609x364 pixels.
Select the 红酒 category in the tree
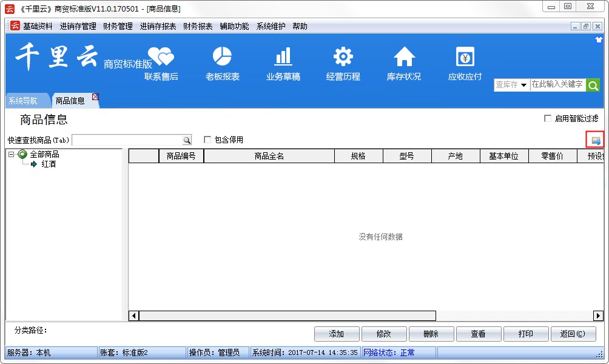pyautogui.click(x=49, y=164)
